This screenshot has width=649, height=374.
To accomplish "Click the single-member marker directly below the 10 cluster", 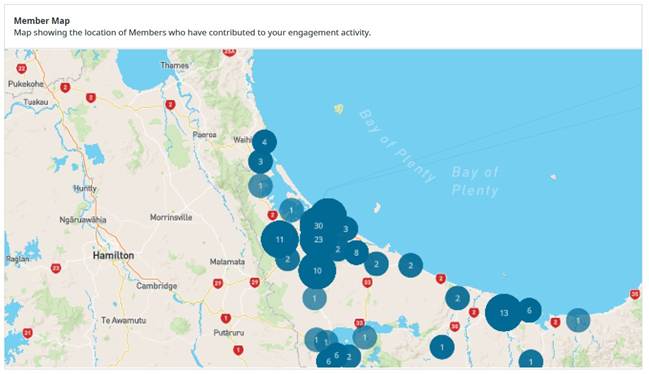I will click(315, 298).
